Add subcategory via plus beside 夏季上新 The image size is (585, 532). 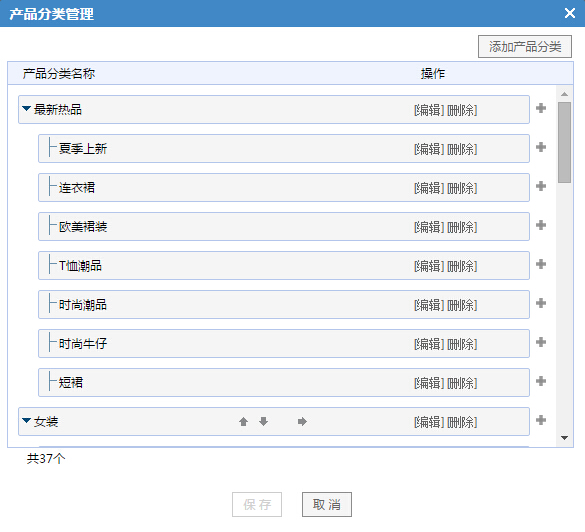tap(541, 147)
